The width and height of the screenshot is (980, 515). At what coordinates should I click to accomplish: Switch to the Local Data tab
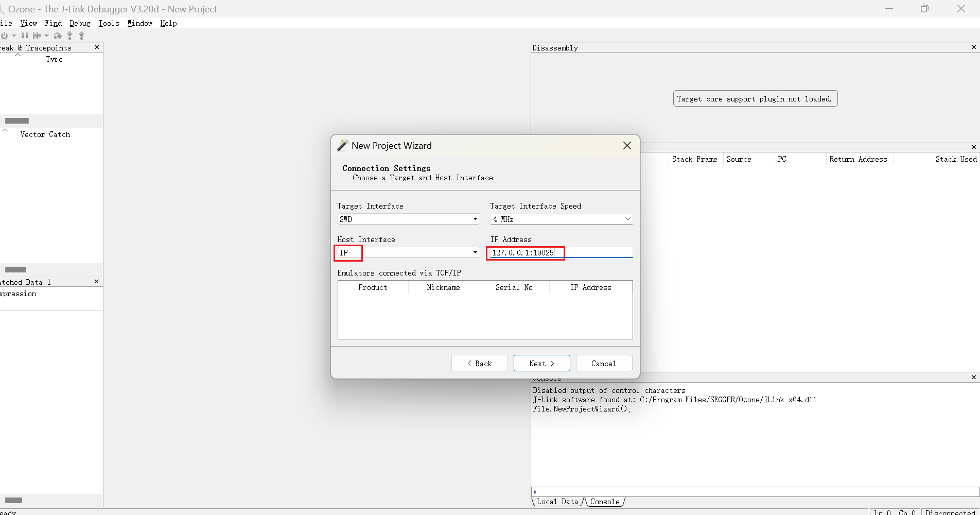(557, 502)
